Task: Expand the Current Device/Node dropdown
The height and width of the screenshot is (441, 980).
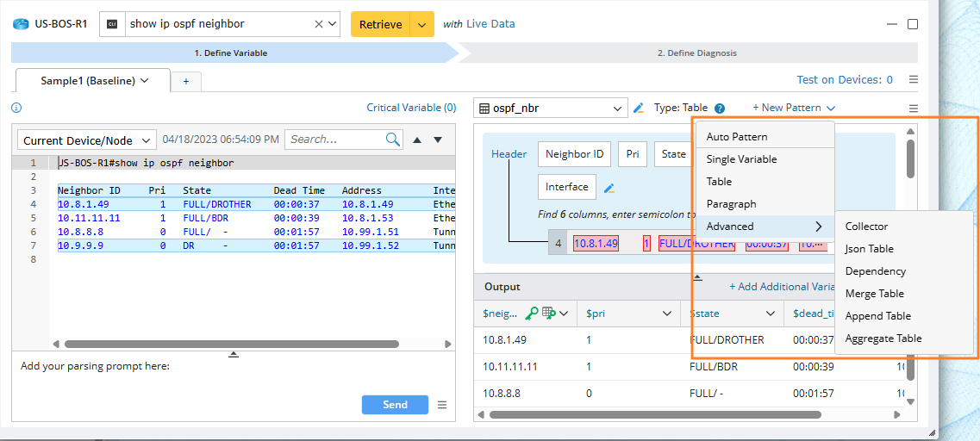Action: 86,140
